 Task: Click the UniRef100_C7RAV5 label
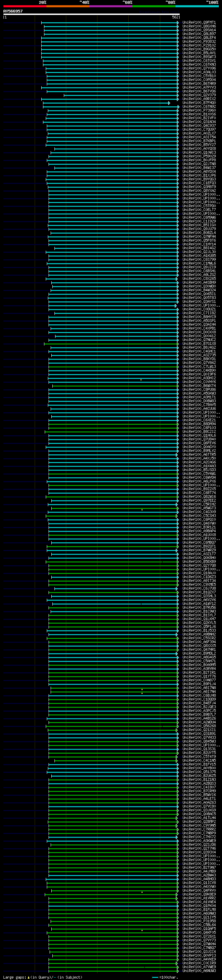click(x=199, y=405)
